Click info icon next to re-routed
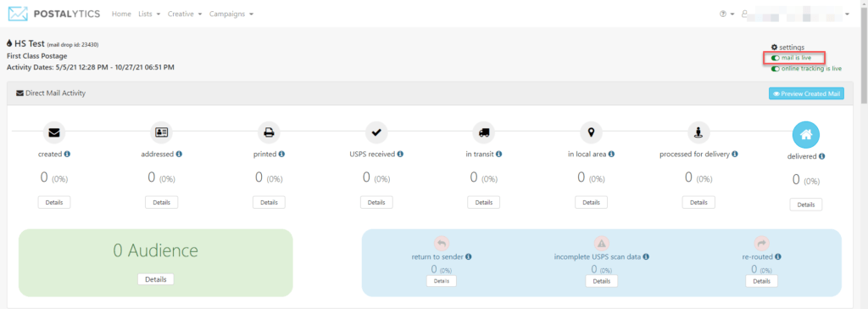868x309 pixels. tap(778, 257)
